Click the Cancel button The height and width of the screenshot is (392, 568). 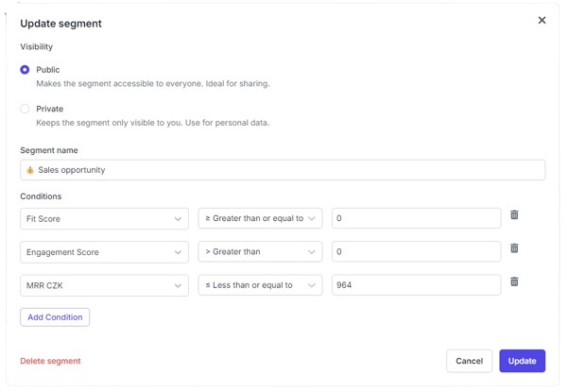point(469,361)
